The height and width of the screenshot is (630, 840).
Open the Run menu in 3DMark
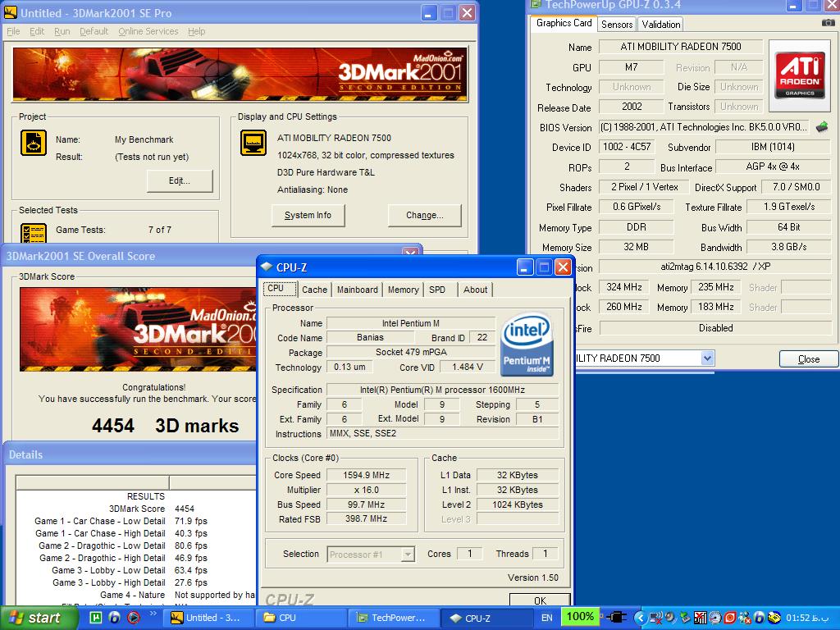coord(62,31)
